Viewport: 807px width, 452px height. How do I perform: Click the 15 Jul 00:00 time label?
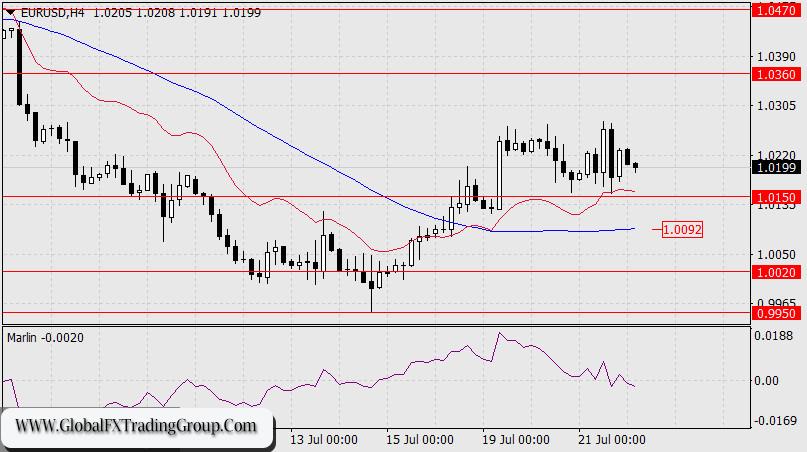pyautogui.click(x=420, y=440)
